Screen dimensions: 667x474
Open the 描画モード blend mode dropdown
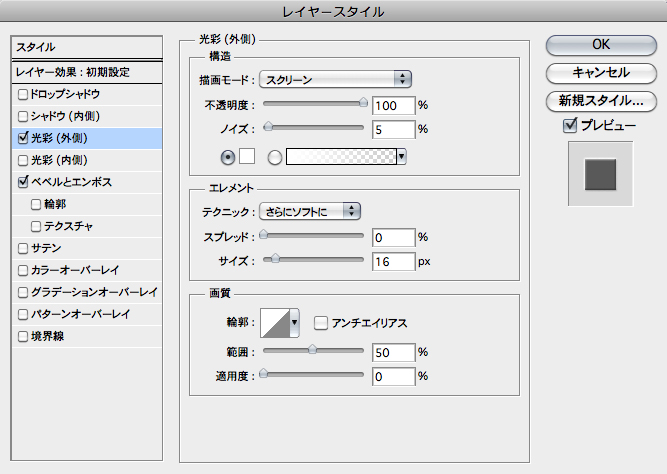point(336,79)
